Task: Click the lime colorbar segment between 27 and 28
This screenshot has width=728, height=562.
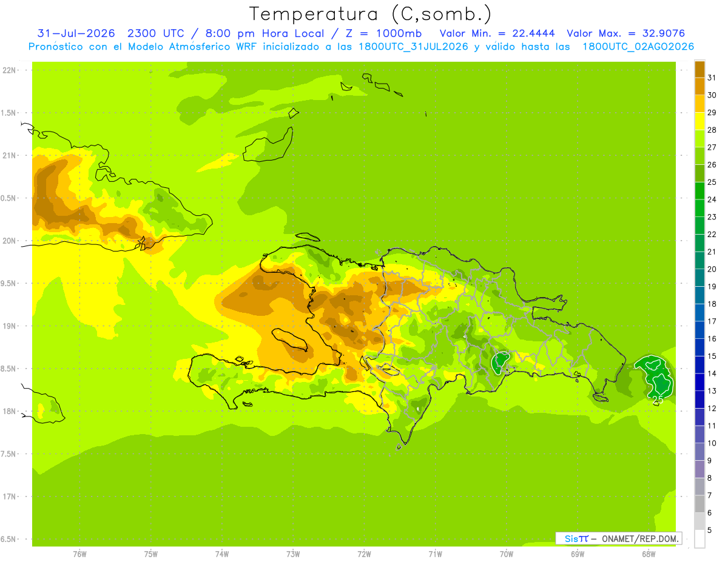Action: tap(699, 138)
